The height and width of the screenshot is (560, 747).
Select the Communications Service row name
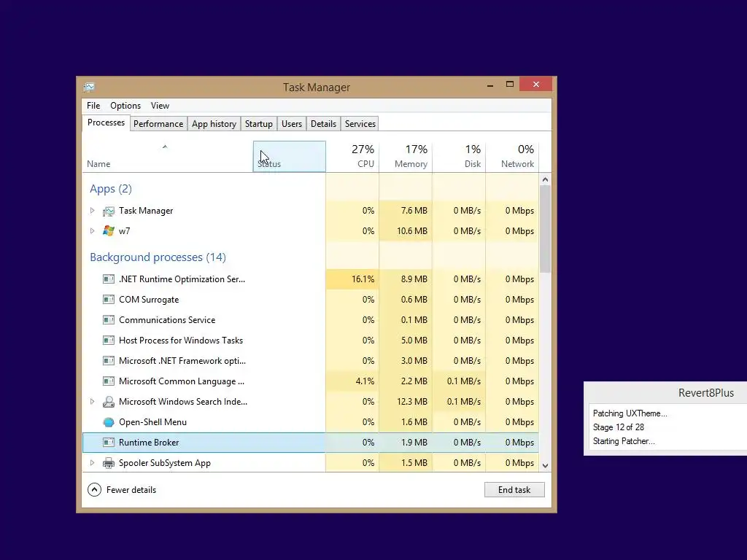(x=167, y=320)
